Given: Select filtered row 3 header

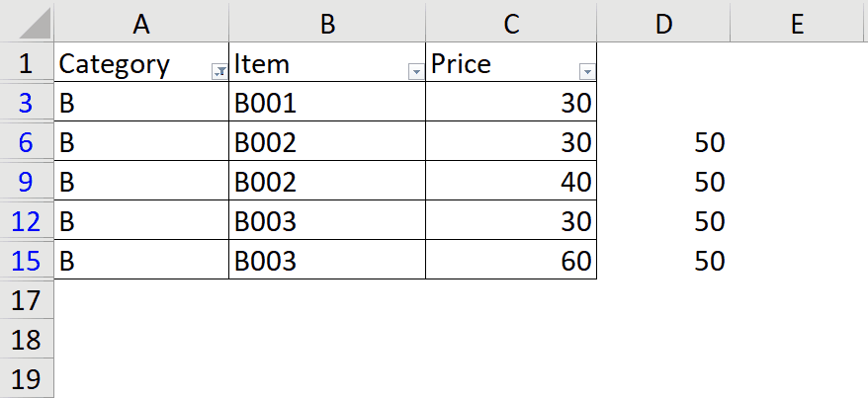Looking at the screenshot, I should (x=27, y=103).
